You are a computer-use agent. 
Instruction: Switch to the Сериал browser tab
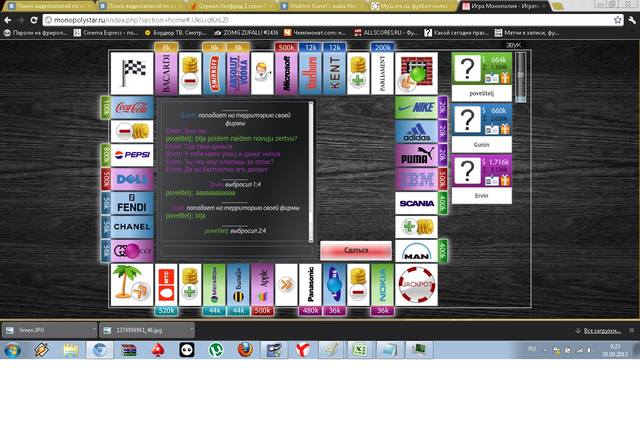[232, 6]
